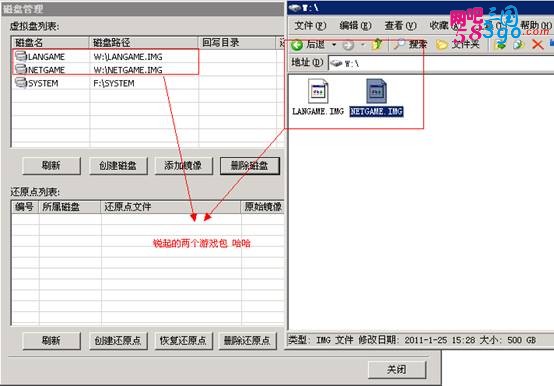Click the 创建还原点 button

tap(118, 341)
